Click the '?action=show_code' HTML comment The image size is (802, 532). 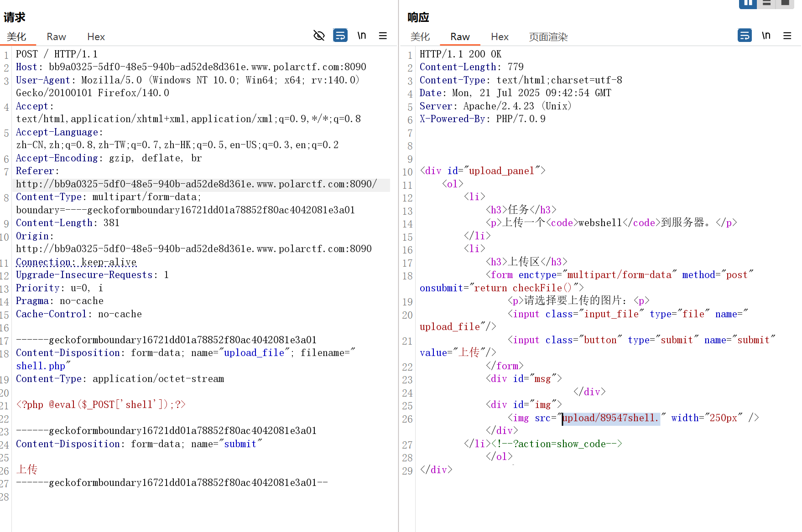(x=557, y=444)
